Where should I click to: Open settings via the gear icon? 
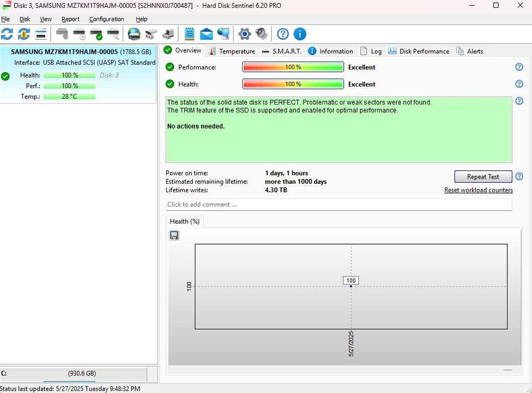(x=244, y=34)
